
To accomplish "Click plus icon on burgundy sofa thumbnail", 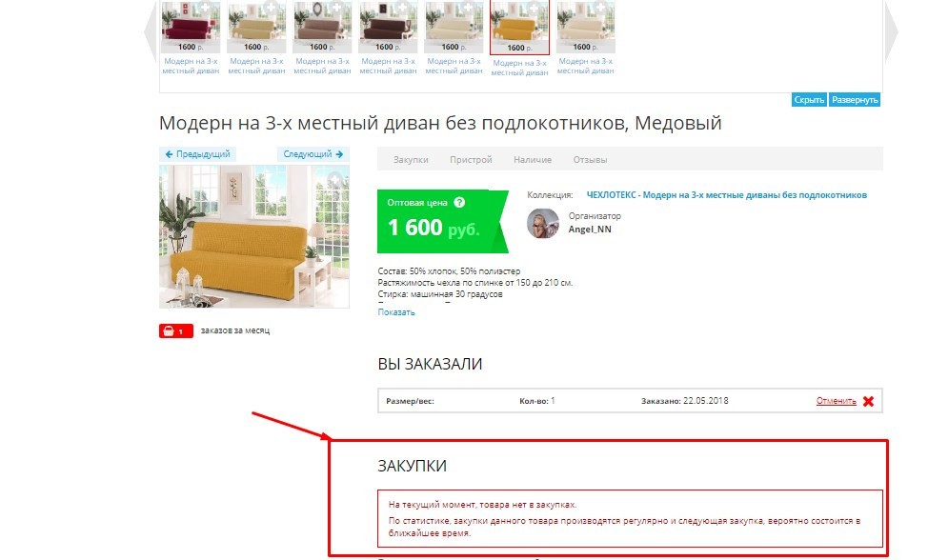I will click(x=206, y=9).
